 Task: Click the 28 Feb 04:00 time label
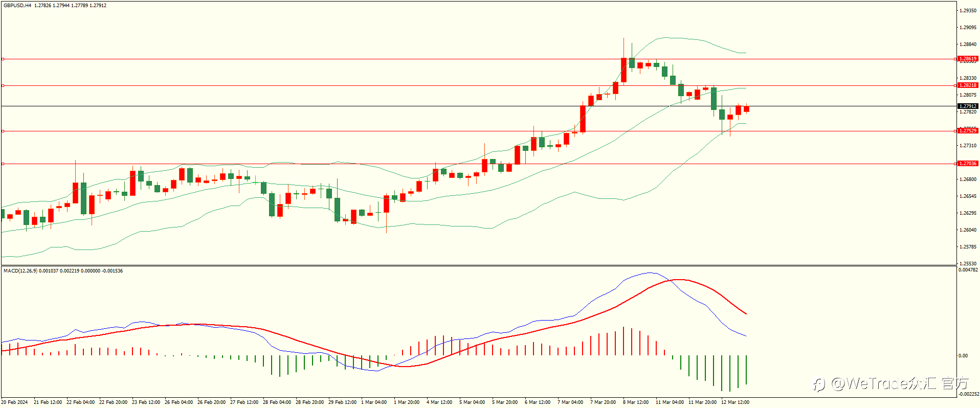coord(277,402)
